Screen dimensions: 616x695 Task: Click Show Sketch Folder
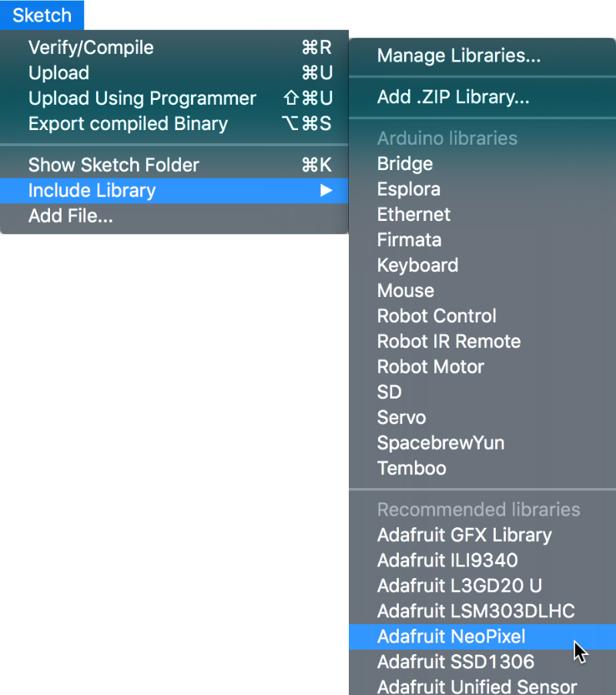point(174,165)
